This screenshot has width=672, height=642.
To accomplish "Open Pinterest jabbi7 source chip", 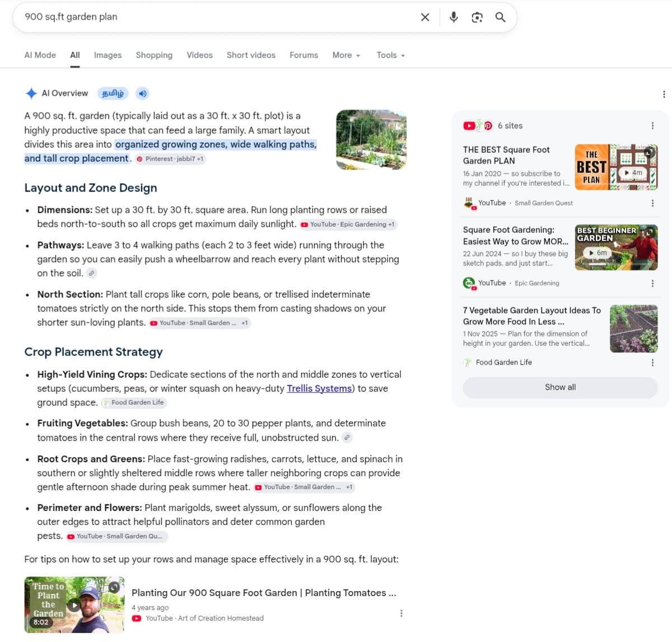I will 170,159.
